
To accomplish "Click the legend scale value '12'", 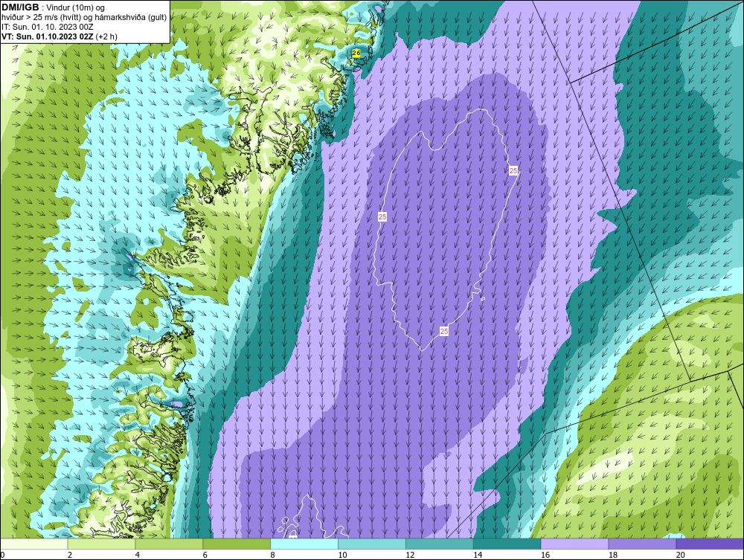I will pyautogui.click(x=410, y=555).
